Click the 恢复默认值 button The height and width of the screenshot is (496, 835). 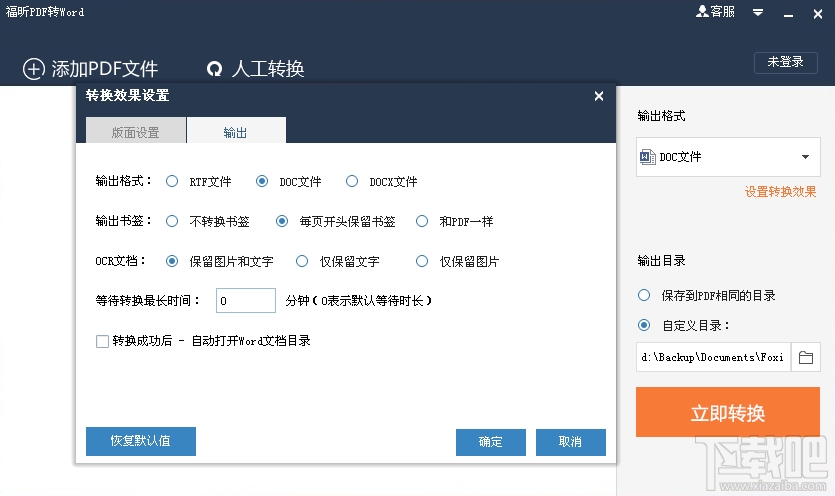click(141, 441)
